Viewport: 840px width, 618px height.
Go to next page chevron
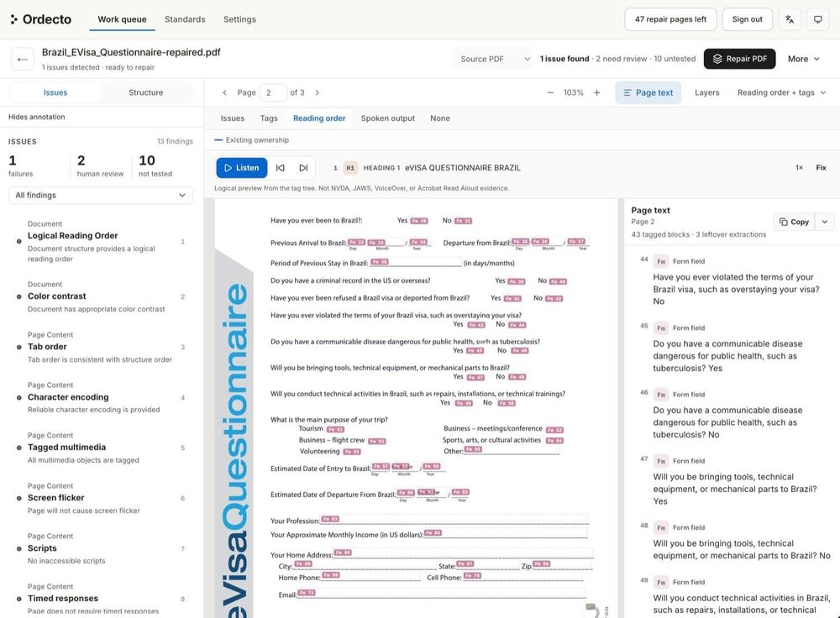(318, 92)
